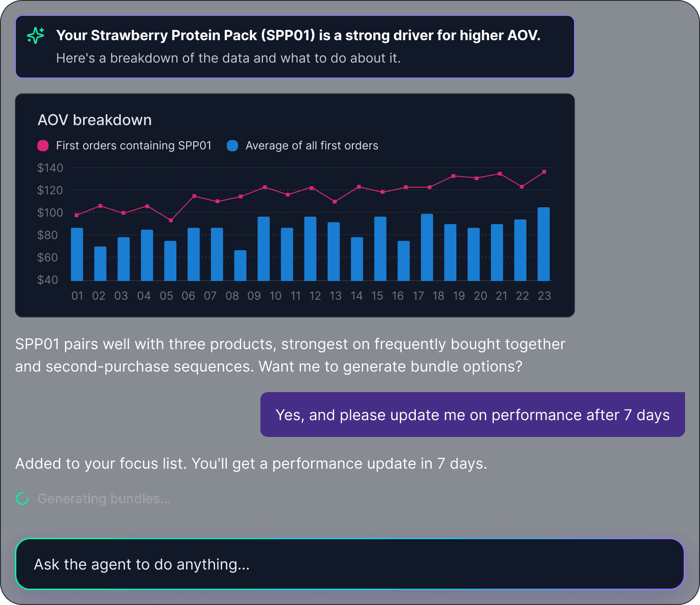Click the First orders containing SPP01 legend label
This screenshot has width=700, height=605.
133,146
